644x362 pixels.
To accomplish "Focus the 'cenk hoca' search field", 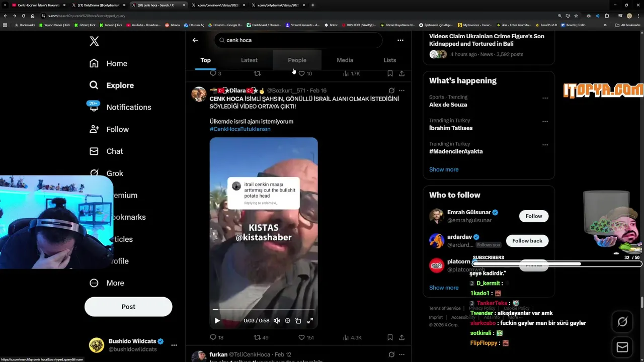I will (298, 40).
